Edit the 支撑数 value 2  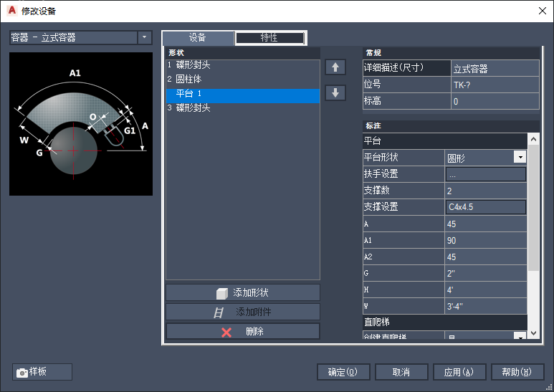coord(486,191)
